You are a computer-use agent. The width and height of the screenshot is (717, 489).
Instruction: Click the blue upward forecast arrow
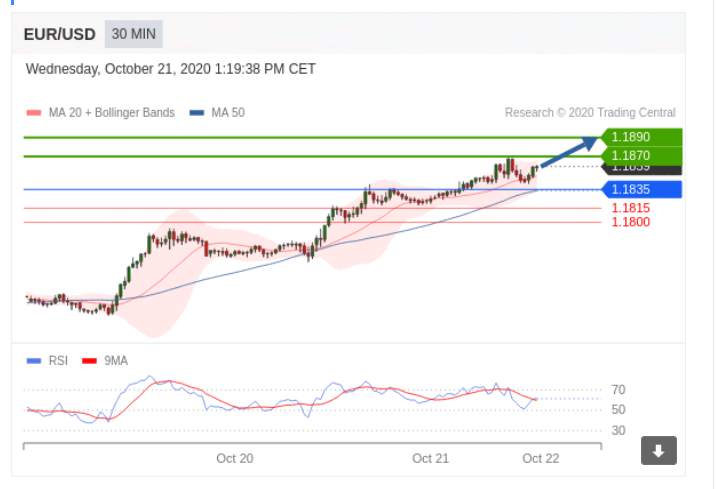click(570, 152)
